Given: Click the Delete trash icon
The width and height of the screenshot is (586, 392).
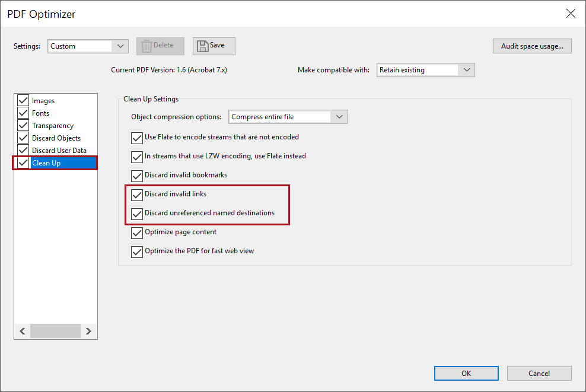Looking at the screenshot, I should (160, 46).
